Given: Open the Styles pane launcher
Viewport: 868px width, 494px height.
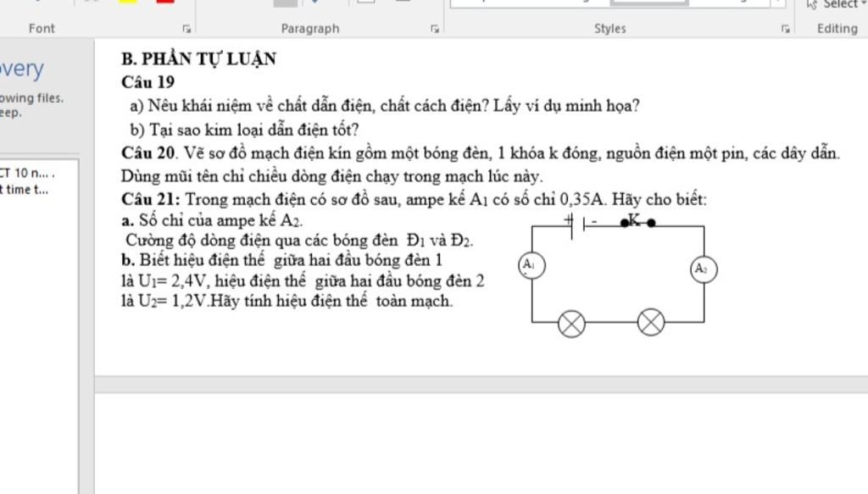Looking at the screenshot, I should (x=785, y=29).
